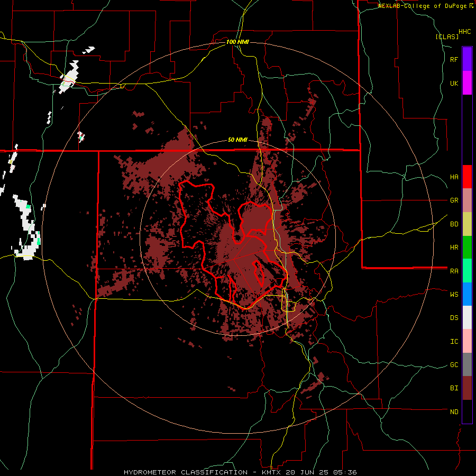
Task: Click the 100 NMI range ring label
Action: tap(237, 42)
